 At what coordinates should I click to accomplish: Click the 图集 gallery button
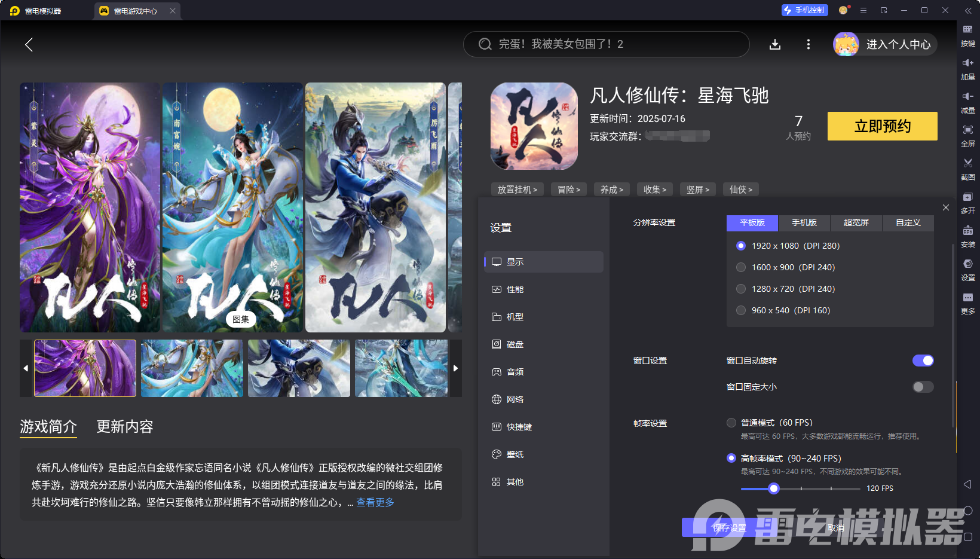click(241, 319)
